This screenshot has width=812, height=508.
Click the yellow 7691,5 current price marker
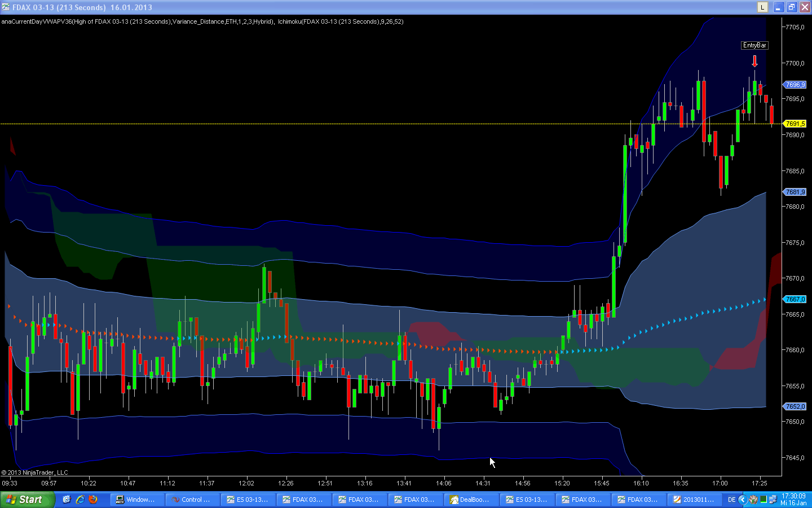click(795, 124)
